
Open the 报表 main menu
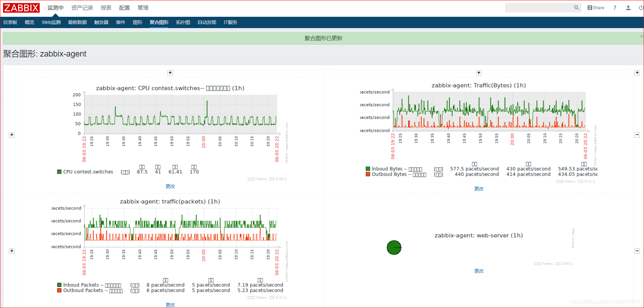coord(106,8)
